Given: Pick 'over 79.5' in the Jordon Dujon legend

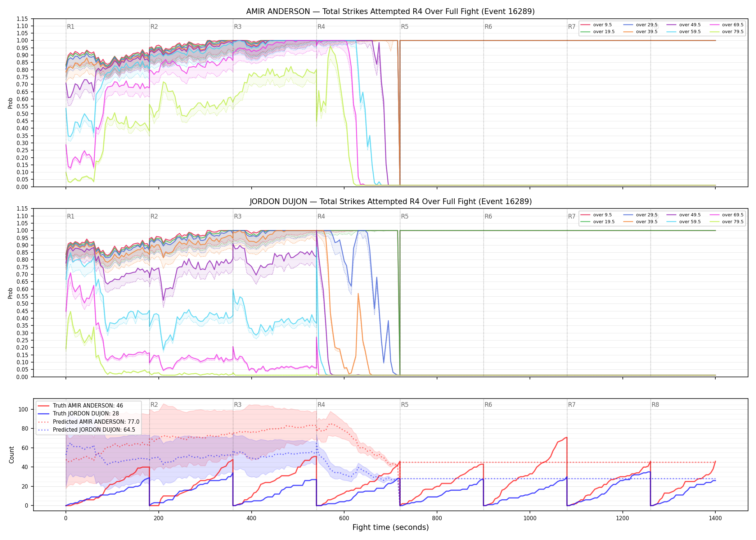Looking at the screenshot, I should [x=726, y=222].
